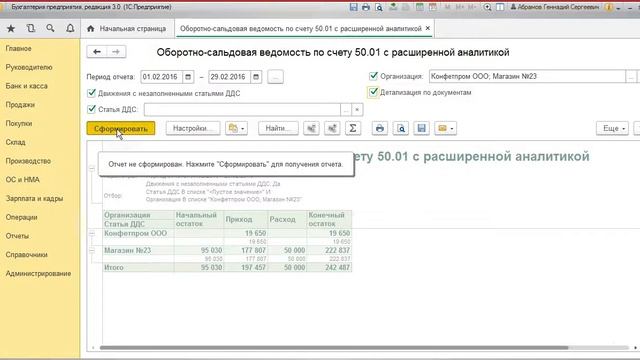The height and width of the screenshot is (360, 640).
Task: Click the Сформировать button
Action: click(x=121, y=128)
